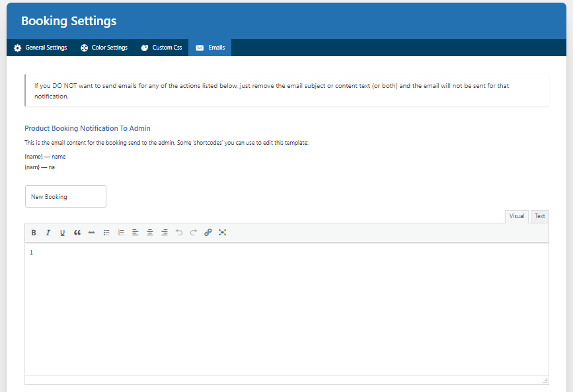The width and height of the screenshot is (573, 392).
Task: Click inside the email content editor area
Action: pyautogui.click(x=287, y=309)
